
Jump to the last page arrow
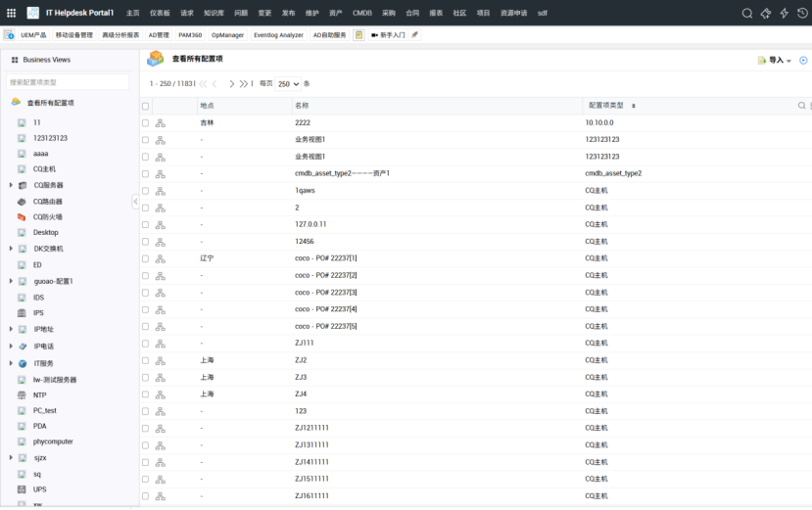[243, 84]
